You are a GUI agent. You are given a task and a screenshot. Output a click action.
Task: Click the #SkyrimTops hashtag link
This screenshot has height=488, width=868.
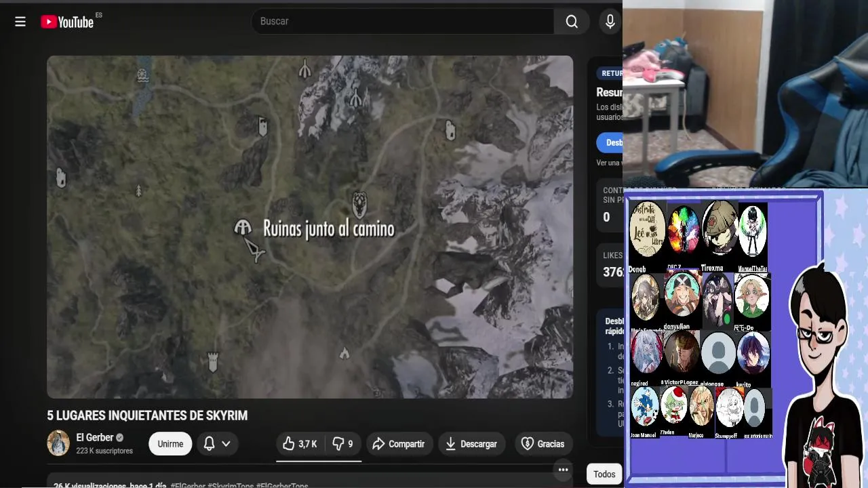point(231,485)
